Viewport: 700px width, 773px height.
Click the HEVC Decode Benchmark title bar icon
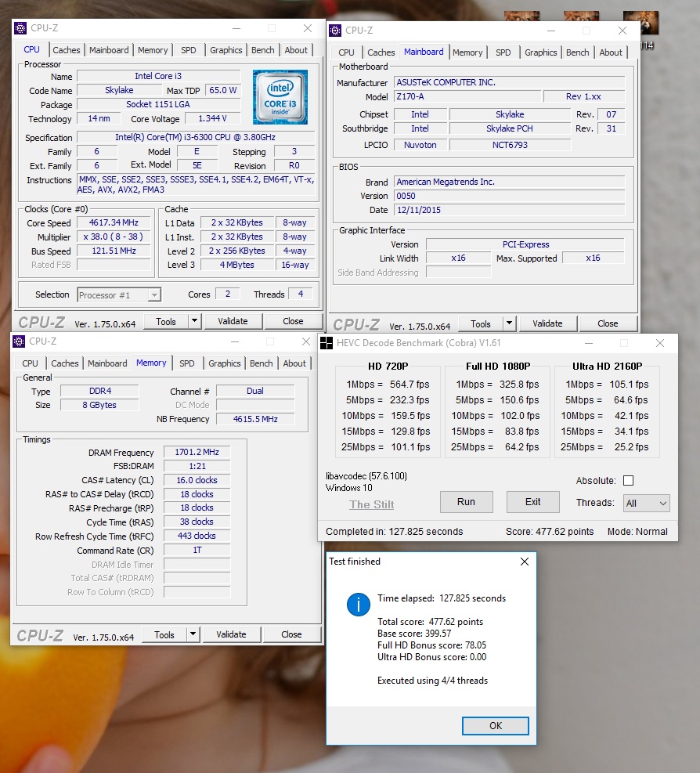(x=327, y=343)
